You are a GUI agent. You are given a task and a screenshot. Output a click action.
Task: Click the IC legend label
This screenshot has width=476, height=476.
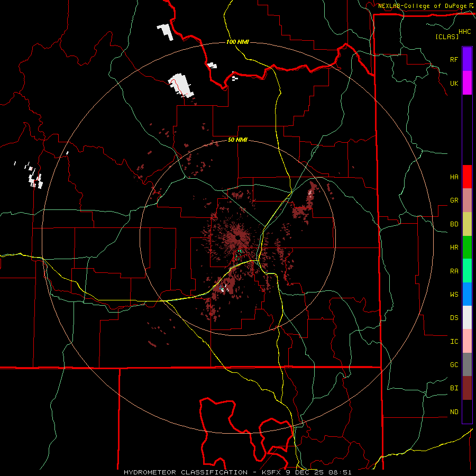click(454, 342)
